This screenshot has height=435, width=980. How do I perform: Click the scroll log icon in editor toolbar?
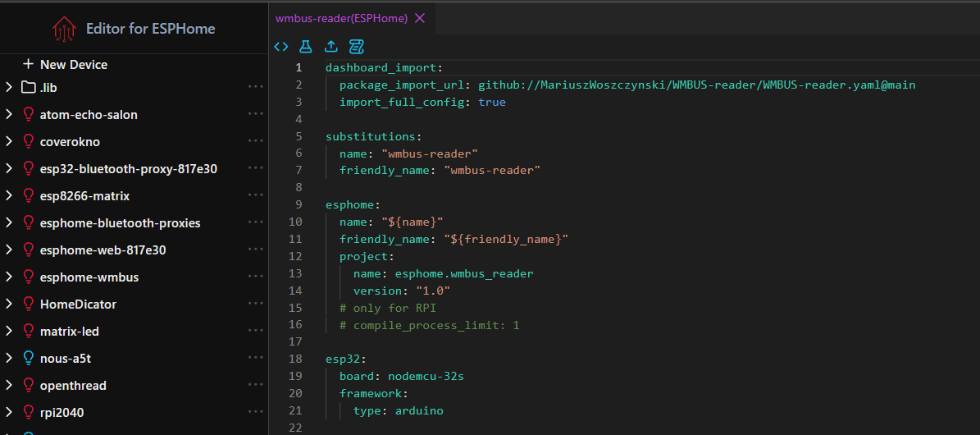click(x=357, y=47)
